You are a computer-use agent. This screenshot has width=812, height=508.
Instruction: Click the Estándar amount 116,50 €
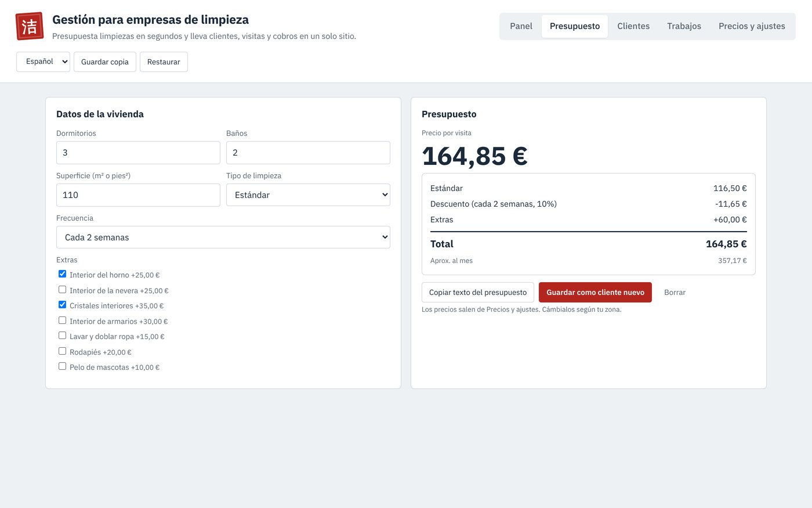[730, 188]
